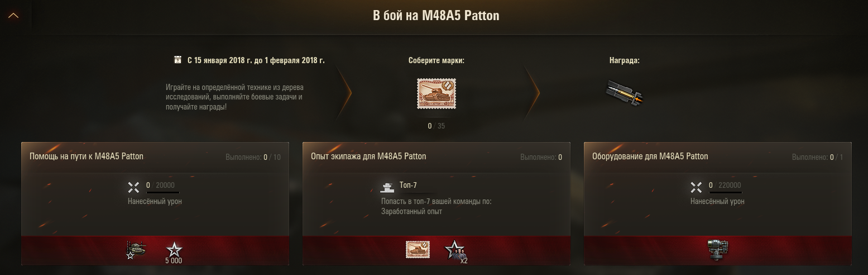The height and width of the screenshot is (275, 868).
Task: Click the stamp reward icon in the Опыт экипажа card
Action: point(418,249)
